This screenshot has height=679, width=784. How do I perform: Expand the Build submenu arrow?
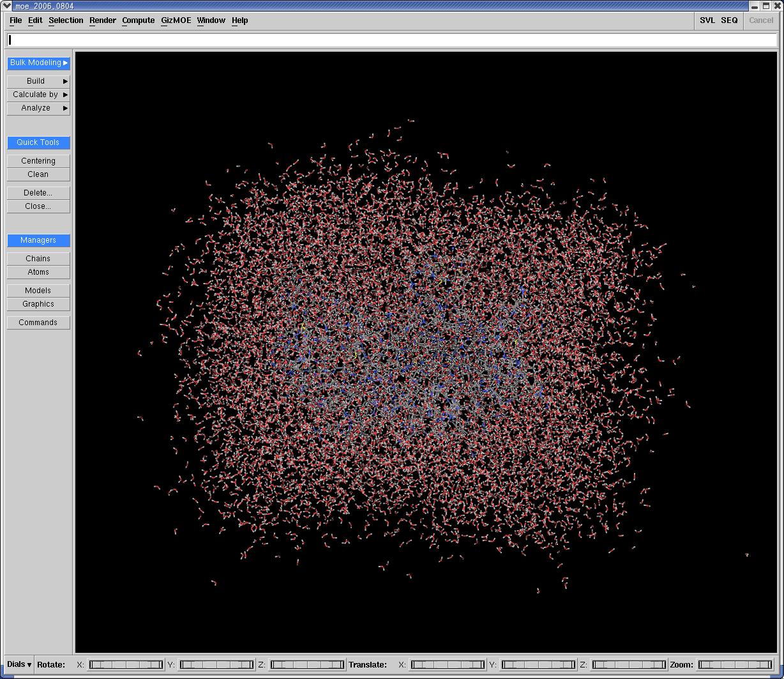[x=65, y=81]
